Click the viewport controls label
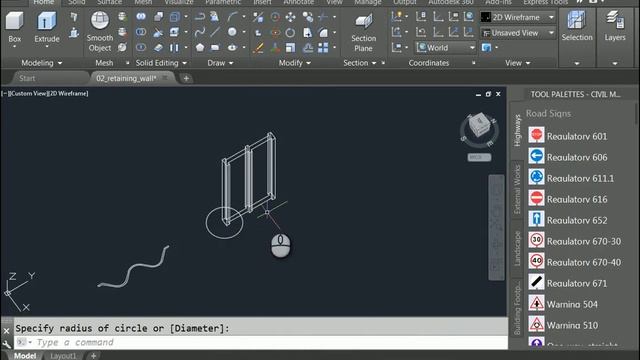This screenshot has height=360, width=640. (x=45, y=93)
